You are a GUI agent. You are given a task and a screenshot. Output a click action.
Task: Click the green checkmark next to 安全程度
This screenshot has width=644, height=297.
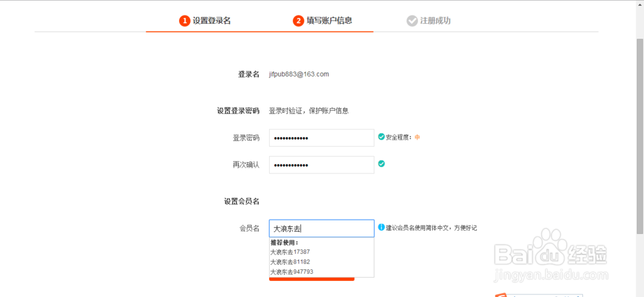pyautogui.click(x=381, y=137)
